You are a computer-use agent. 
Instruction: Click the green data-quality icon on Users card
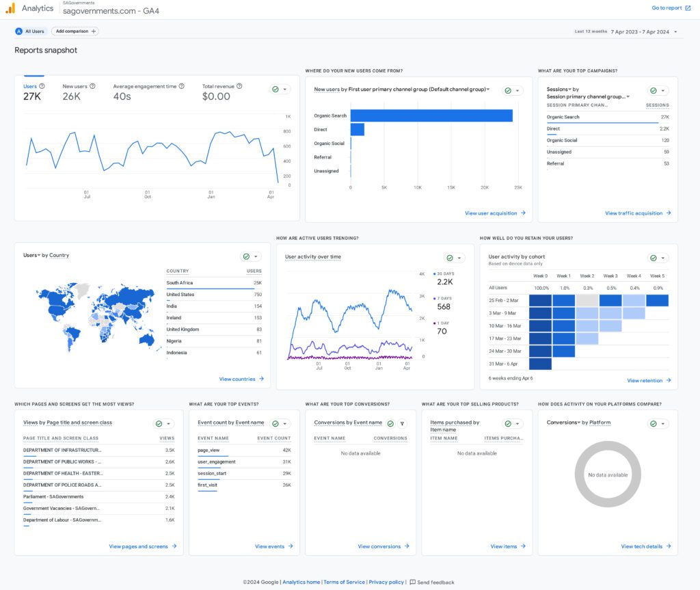click(275, 90)
